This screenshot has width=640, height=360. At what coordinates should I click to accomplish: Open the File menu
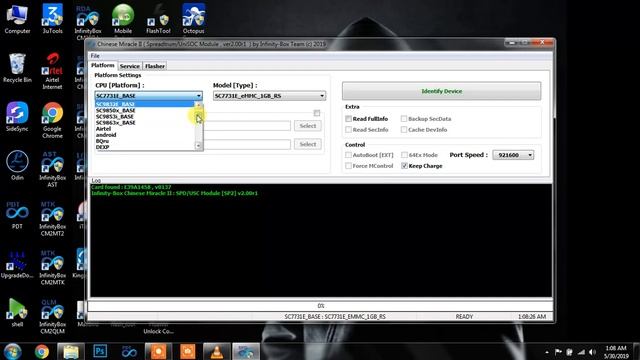[95, 56]
